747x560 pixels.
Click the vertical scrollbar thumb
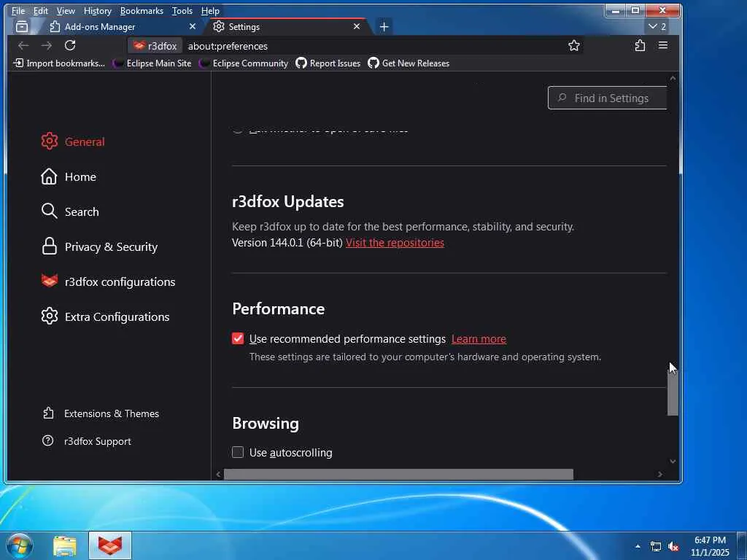(x=673, y=394)
